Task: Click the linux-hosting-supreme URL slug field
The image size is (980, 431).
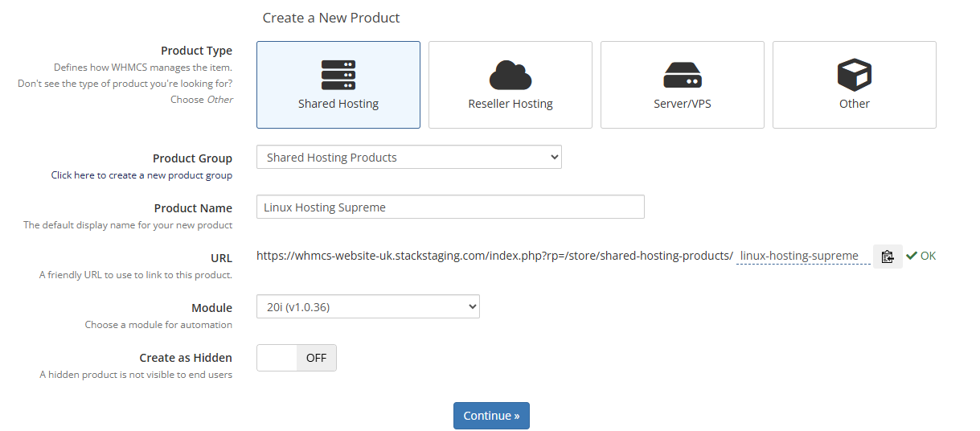Action: click(x=802, y=256)
